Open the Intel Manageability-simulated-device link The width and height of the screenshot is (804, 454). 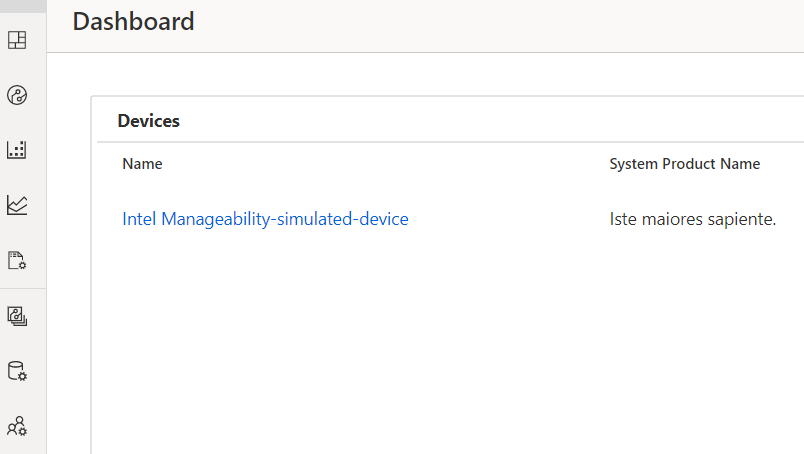tap(265, 219)
